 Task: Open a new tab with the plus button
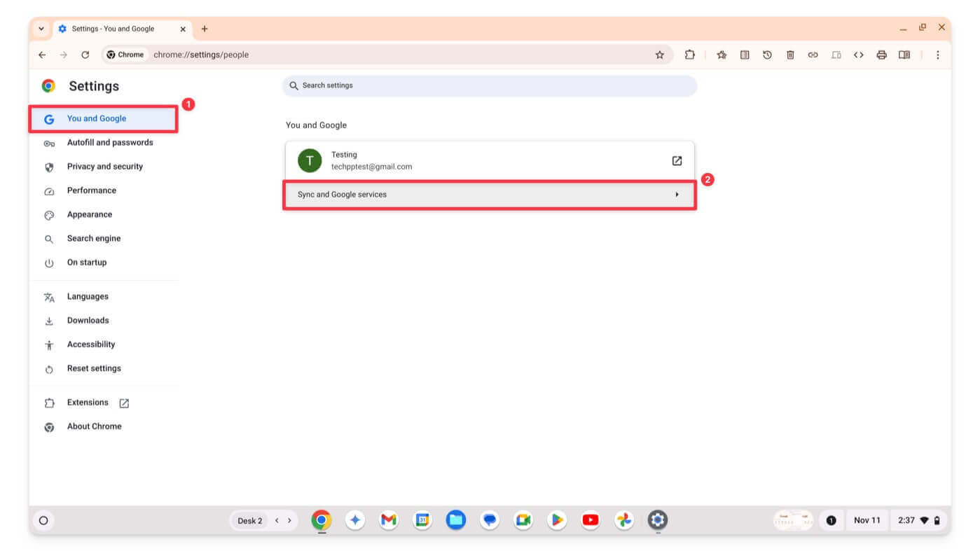coord(205,29)
